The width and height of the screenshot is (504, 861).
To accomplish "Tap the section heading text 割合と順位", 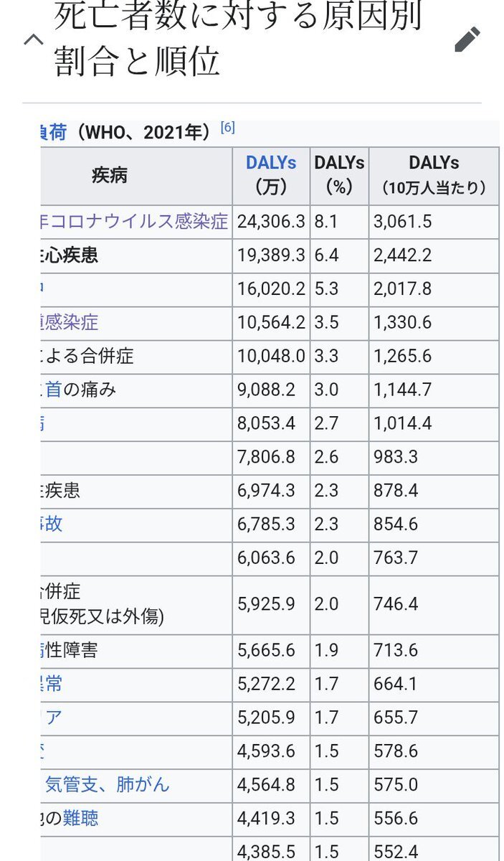I will (x=136, y=62).
